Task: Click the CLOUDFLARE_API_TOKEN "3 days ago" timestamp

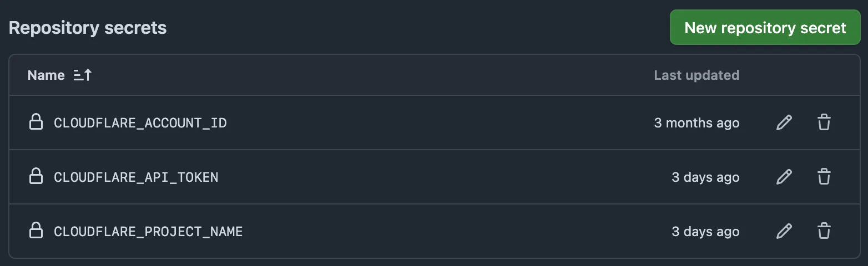Action: tap(705, 177)
